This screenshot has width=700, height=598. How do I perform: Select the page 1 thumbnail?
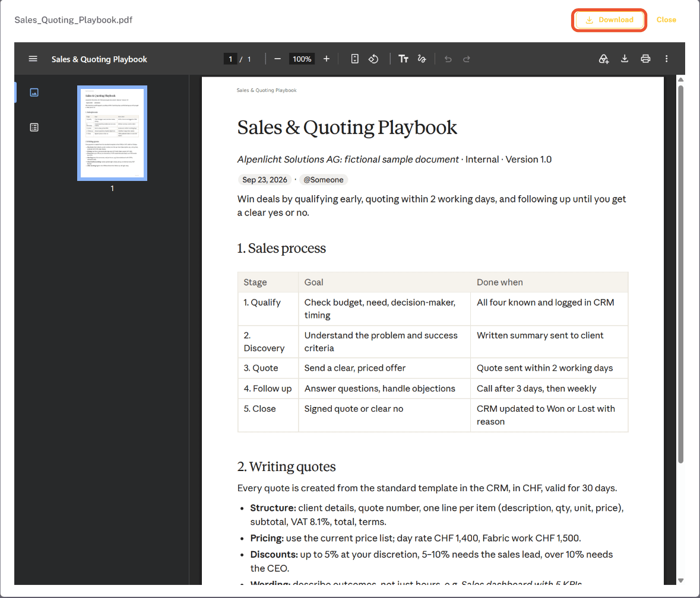(x=112, y=133)
